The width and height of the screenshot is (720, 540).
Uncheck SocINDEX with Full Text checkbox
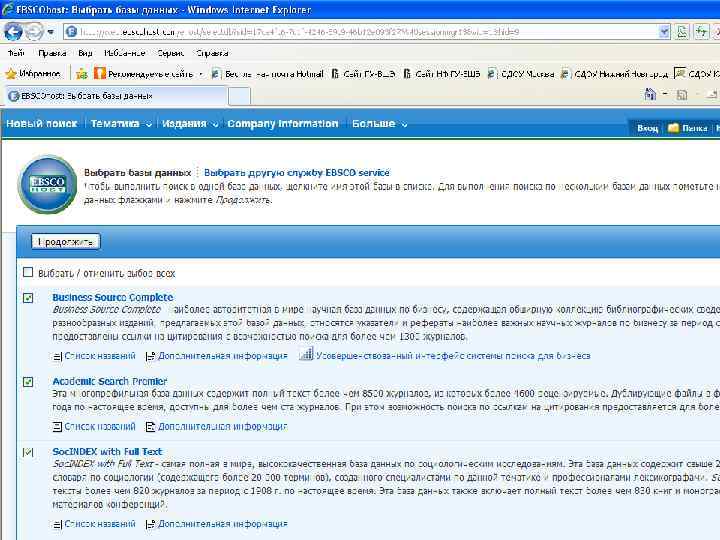28,452
